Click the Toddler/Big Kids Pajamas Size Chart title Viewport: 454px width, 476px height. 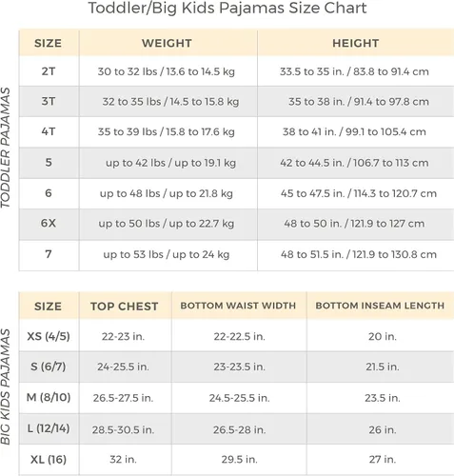pyautogui.click(x=227, y=8)
